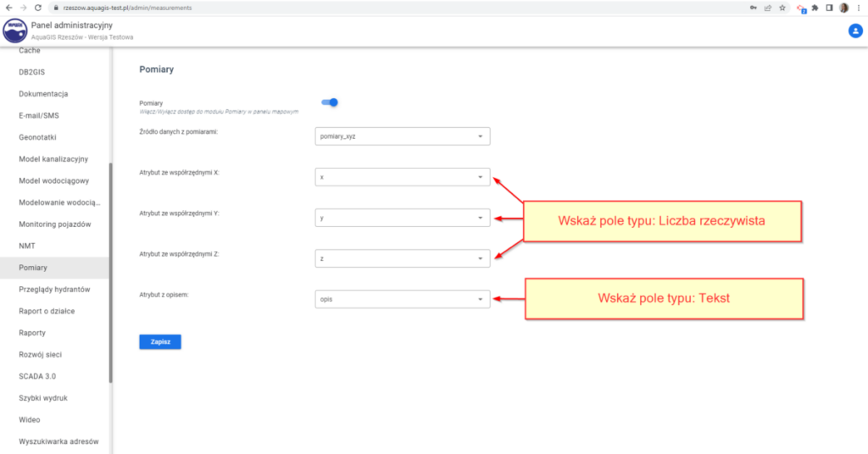The height and width of the screenshot is (454, 868).
Task: Bookmark this page with the star icon
Action: tap(782, 8)
